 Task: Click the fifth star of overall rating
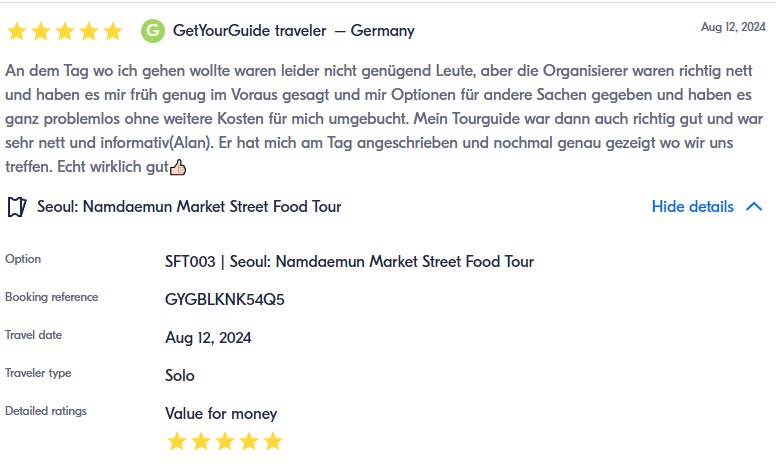113,31
